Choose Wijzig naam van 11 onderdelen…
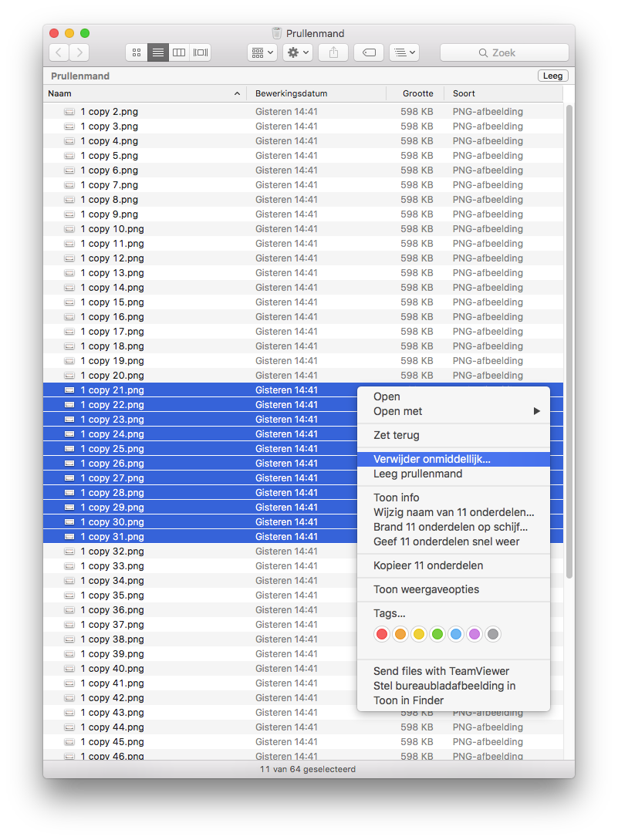 (454, 512)
